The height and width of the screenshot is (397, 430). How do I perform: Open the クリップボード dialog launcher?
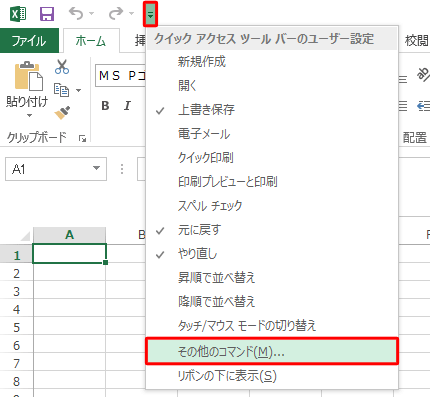pos(82,138)
